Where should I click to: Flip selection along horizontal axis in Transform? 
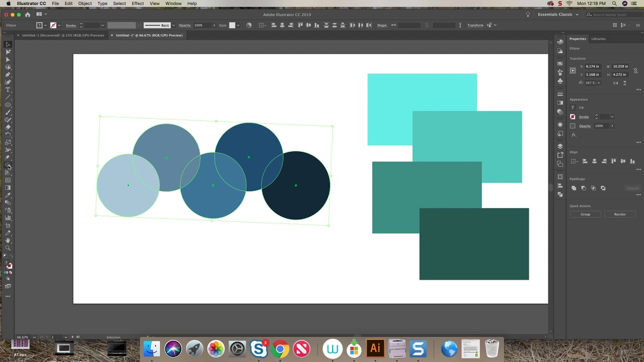[616, 83]
